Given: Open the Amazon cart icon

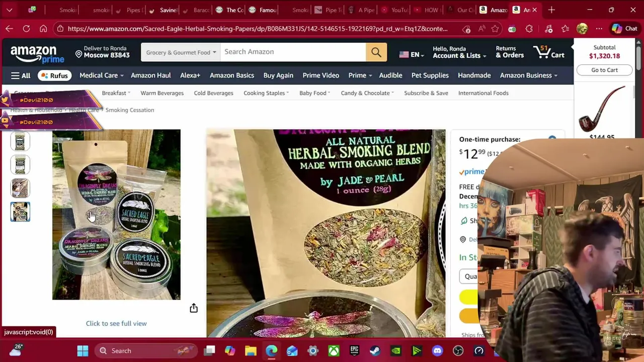Looking at the screenshot, I should (549, 52).
